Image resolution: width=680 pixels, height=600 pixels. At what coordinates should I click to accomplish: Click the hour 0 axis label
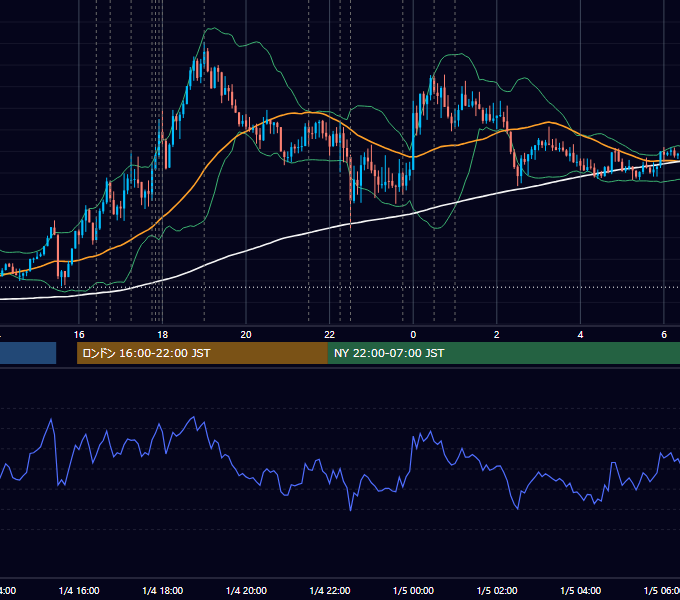click(x=413, y=335)
